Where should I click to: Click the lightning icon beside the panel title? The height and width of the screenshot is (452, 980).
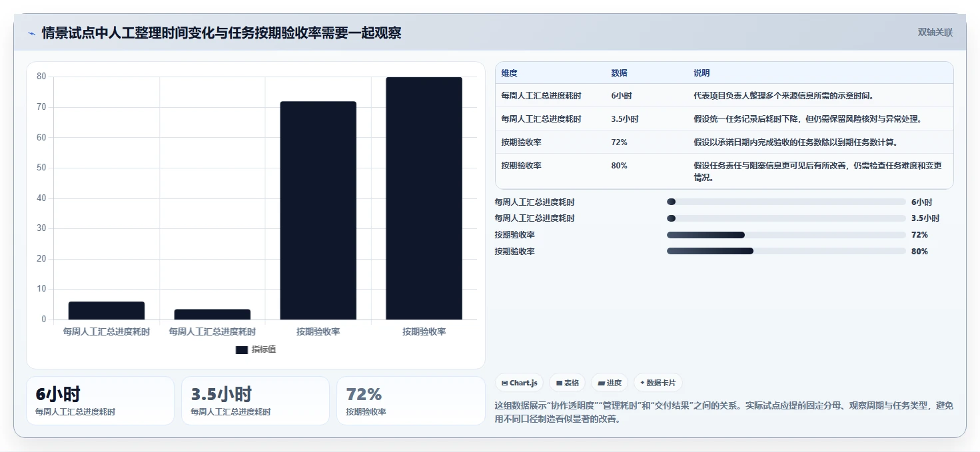tap(31, 33)
